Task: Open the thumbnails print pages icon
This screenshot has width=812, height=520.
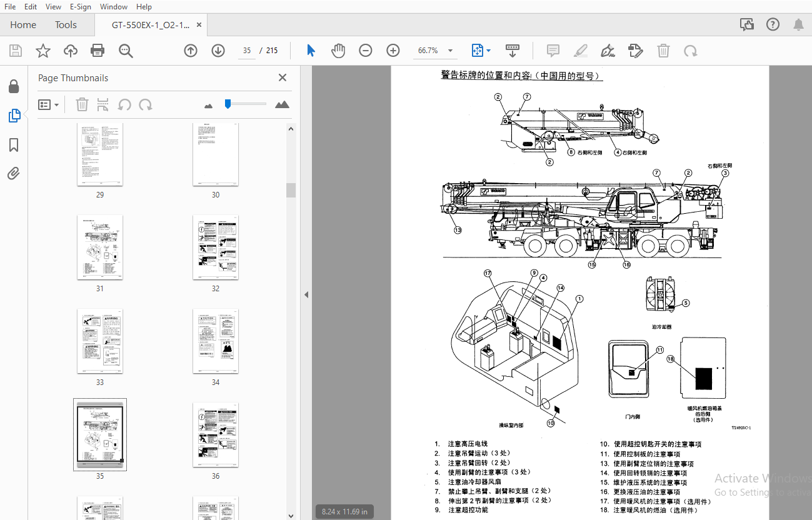Action: [103, 104]
